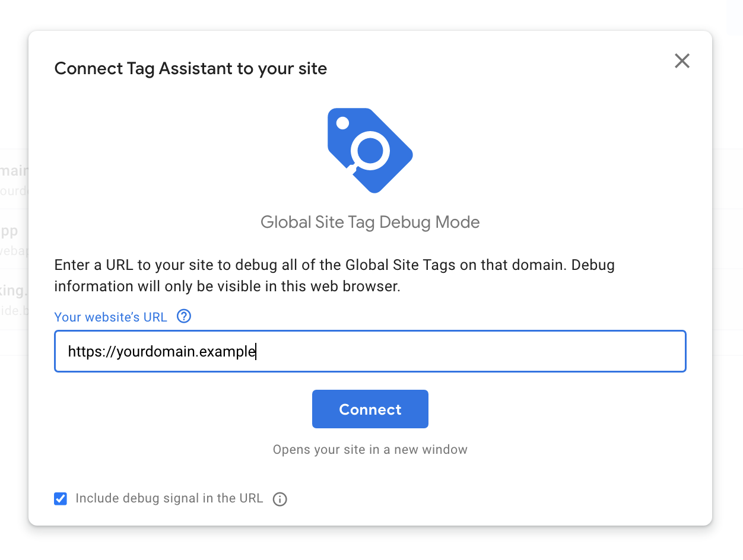Open help for Your website's URL
This screenshot has width=743, height=560.
pyautogui.click(x=184, y=316)
